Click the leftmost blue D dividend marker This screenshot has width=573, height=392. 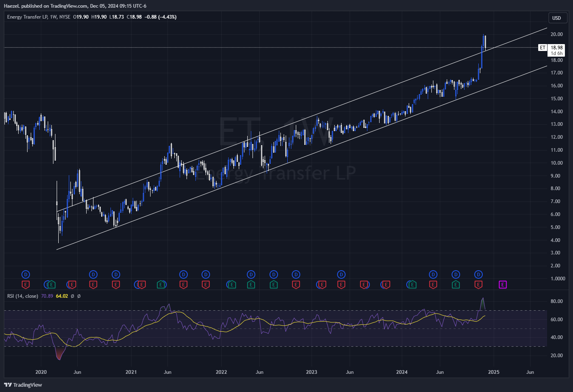[x=25, y=275]
